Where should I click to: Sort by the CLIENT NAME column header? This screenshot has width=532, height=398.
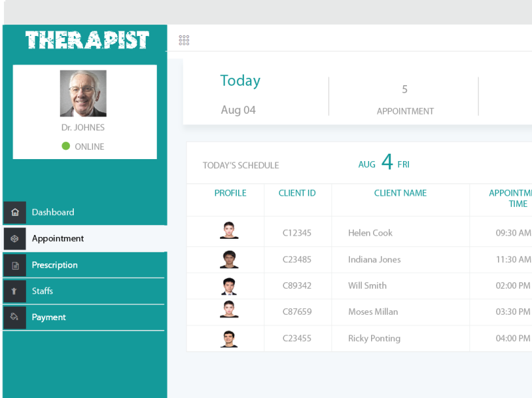400,193
